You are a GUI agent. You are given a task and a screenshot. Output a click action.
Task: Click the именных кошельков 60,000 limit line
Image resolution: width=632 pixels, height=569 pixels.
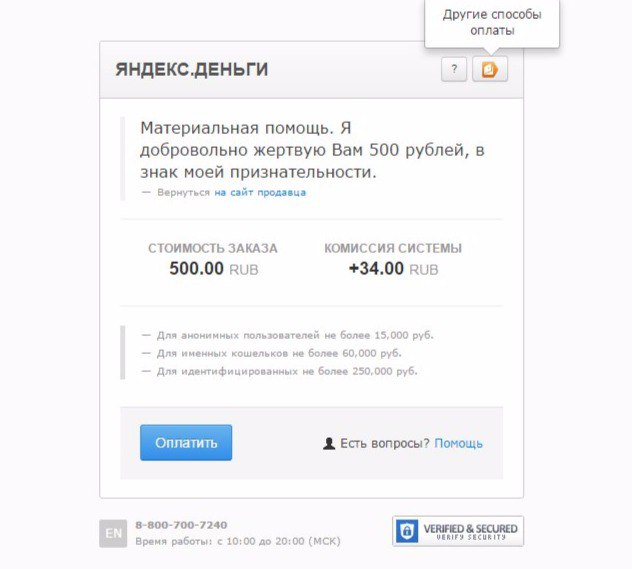272,353
